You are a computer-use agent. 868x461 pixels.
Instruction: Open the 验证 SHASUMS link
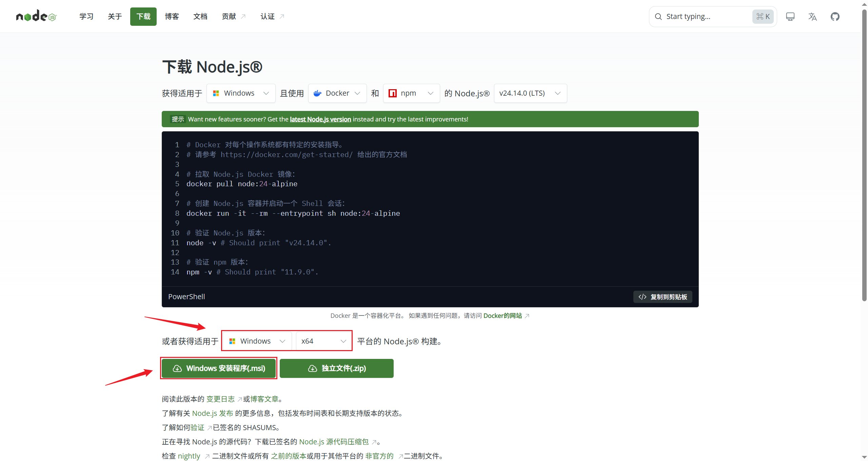[x=201, y=428]
